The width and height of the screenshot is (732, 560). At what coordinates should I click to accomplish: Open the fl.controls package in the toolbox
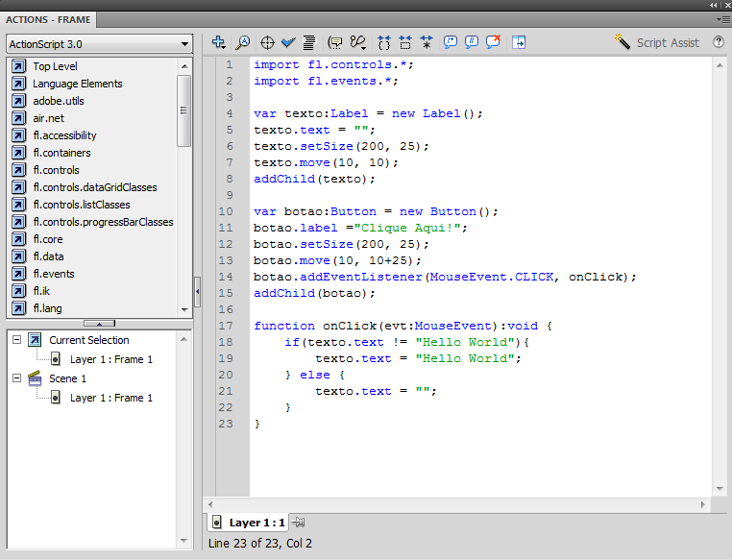click(56, 170)
